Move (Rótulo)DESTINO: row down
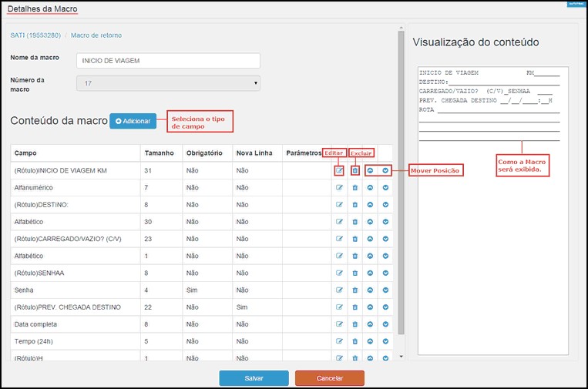The width and height of the screenshot is (588, 389). (385, 205)
